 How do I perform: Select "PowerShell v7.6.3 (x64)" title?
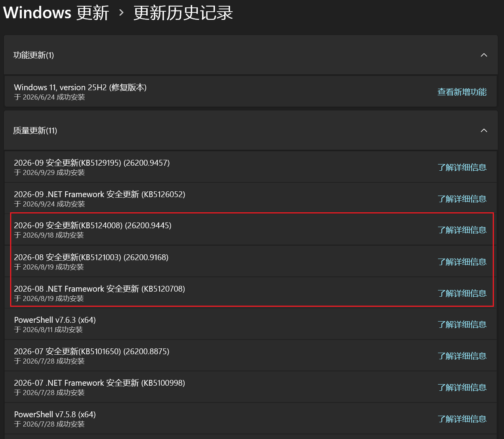click(55, 320)
